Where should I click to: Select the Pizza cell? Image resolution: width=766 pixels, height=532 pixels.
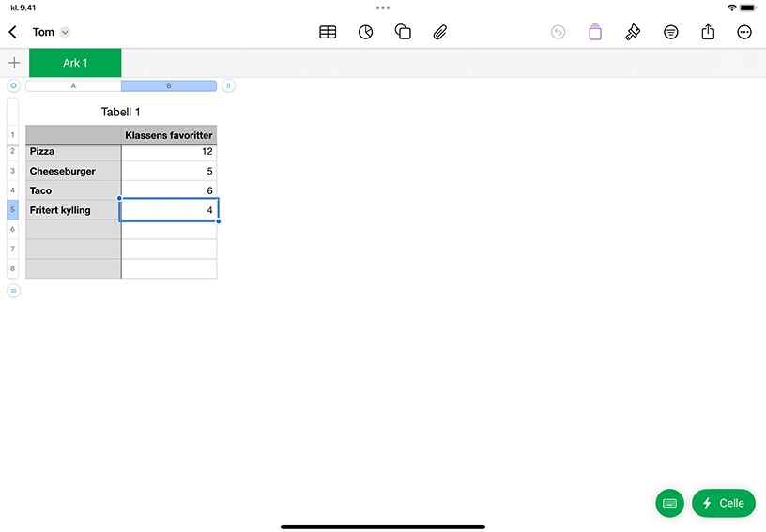click(73, 152)
